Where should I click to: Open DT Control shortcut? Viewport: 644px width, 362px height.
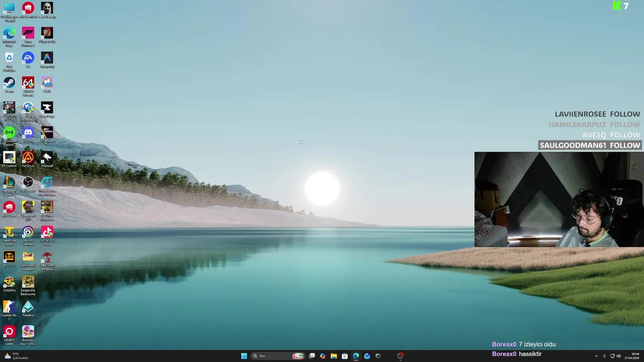[x=9, y=159]
